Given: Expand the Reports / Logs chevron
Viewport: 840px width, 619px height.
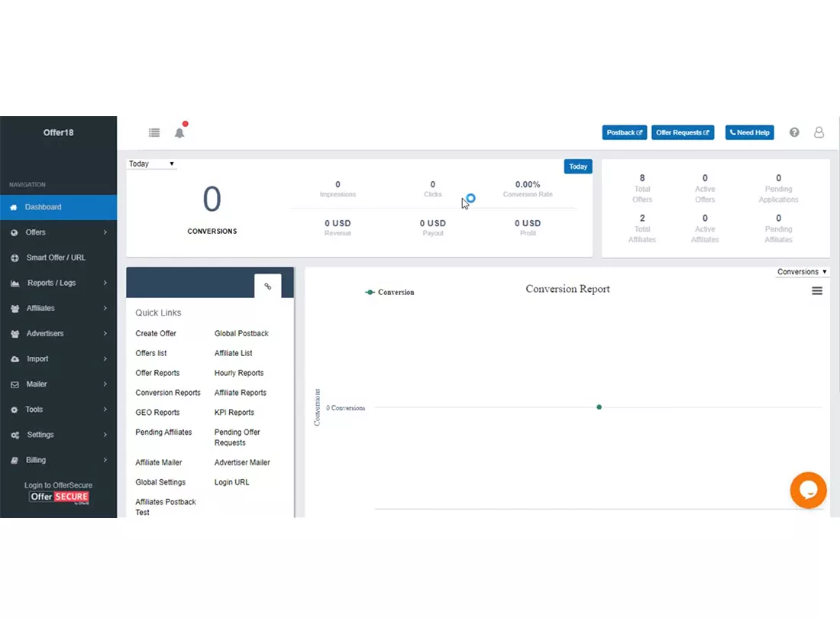Looking at the screenshot, I should point(105,283).
